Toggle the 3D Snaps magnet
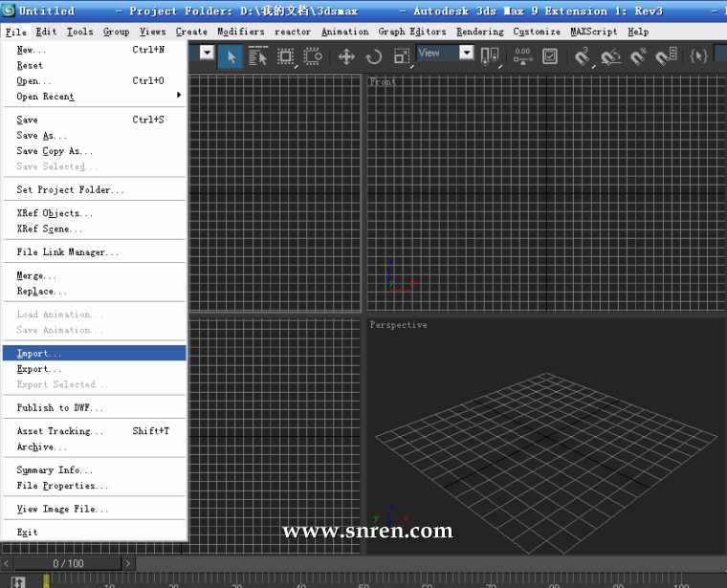Screen dimensions: 727x588 click(x=583, y=56)
